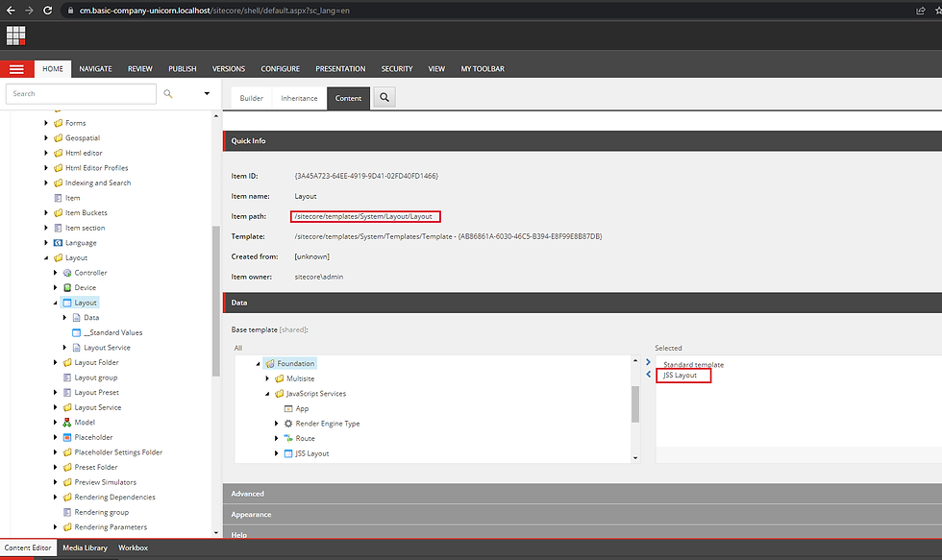Click the Route icon in base templates

[288, 439]
